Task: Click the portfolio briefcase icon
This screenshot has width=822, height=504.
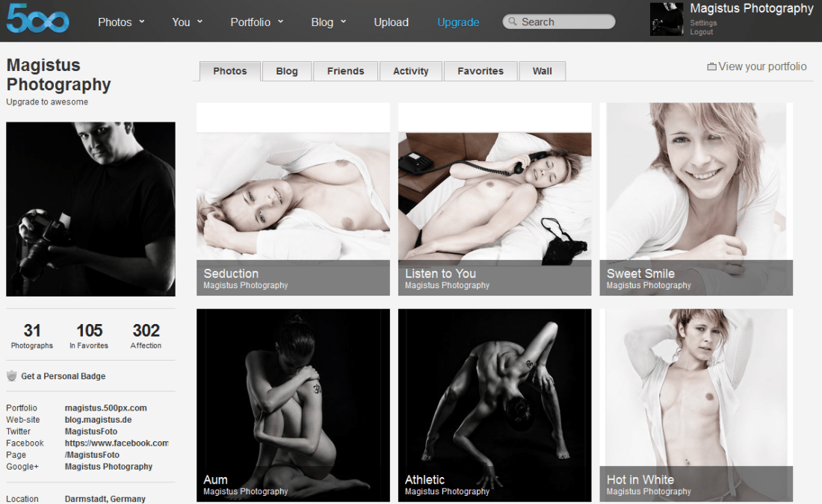Action: (711, 67)
